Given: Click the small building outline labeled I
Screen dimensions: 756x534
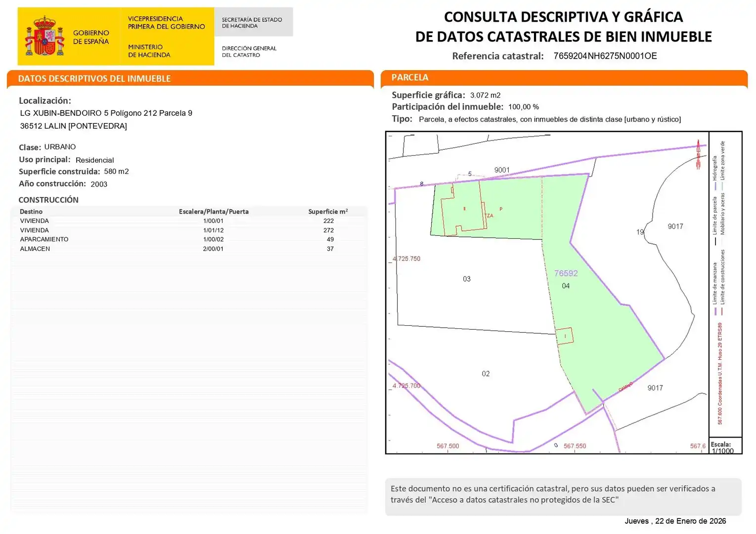Looking at the screenshot, I should 565,336.
